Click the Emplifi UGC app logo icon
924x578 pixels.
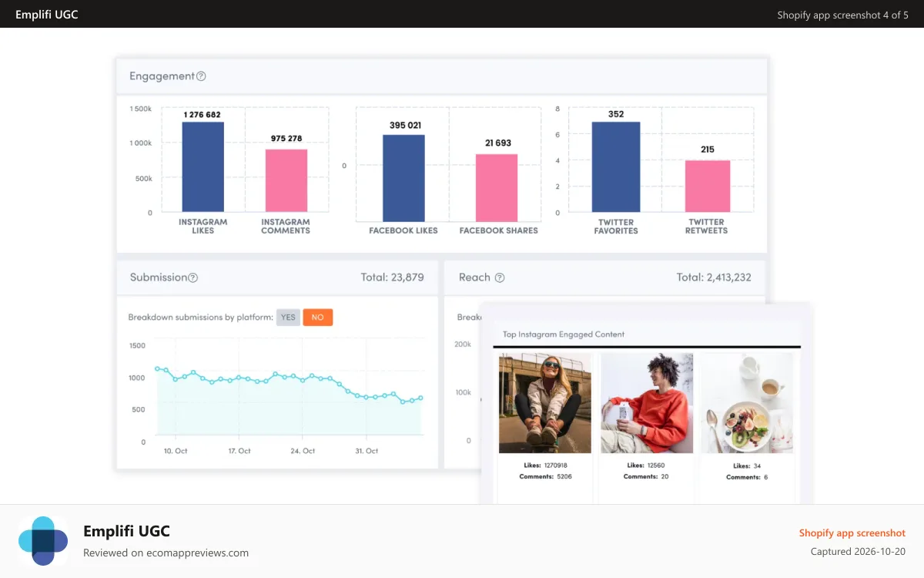(44, 541)
